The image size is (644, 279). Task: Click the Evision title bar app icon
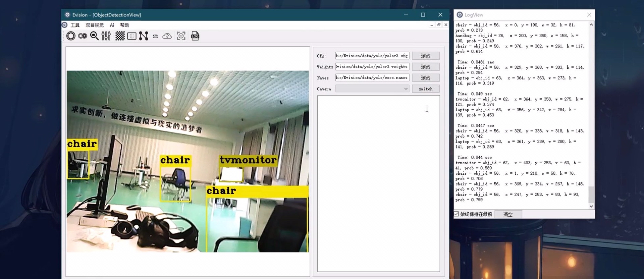(67, 15)
